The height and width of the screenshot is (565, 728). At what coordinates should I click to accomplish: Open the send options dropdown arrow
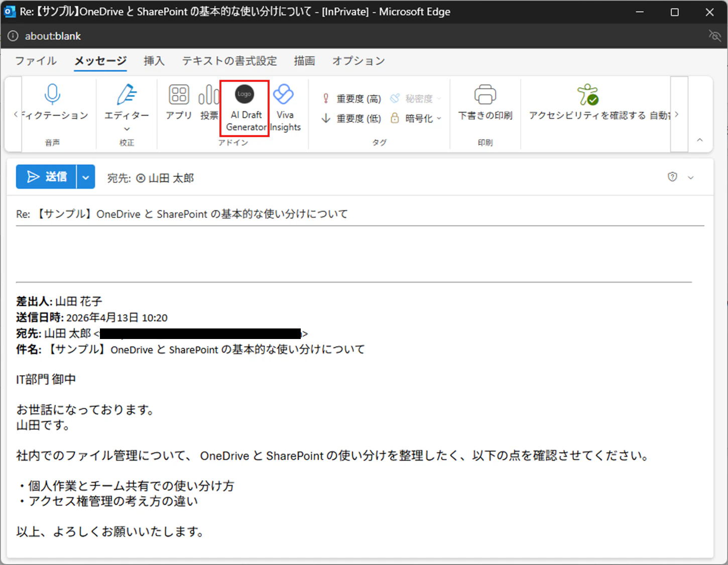tap(86, 177)
